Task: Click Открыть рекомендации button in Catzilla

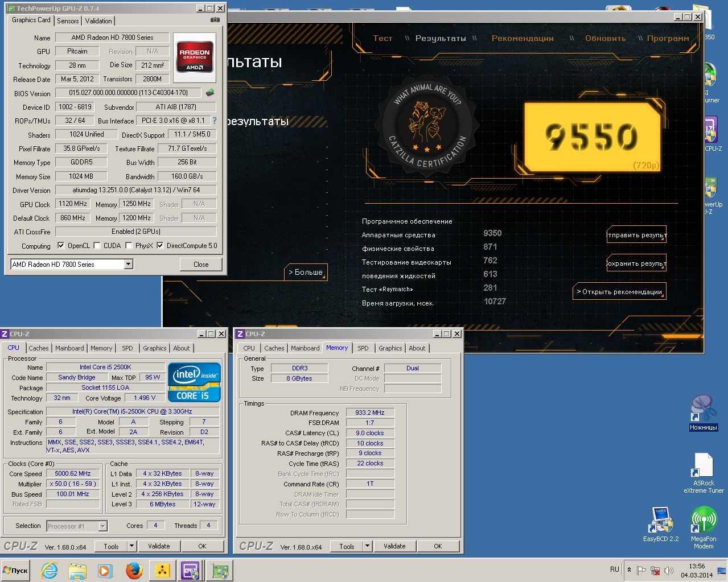Action: point(619,291)
